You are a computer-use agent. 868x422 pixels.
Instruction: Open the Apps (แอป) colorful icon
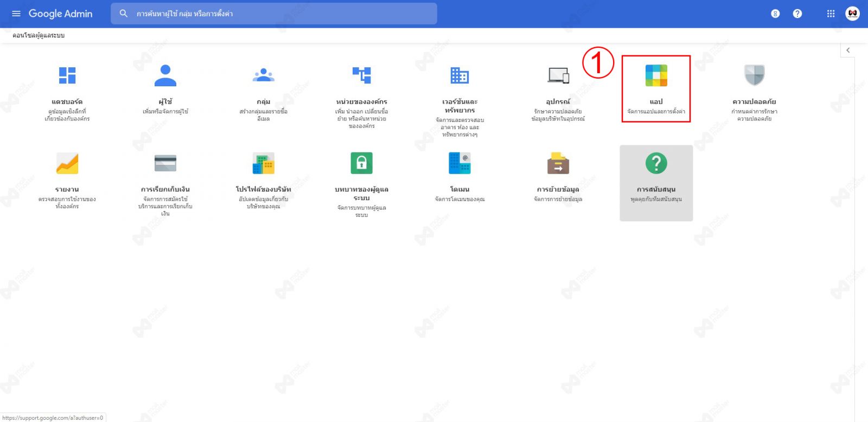(x=656, y=75)
